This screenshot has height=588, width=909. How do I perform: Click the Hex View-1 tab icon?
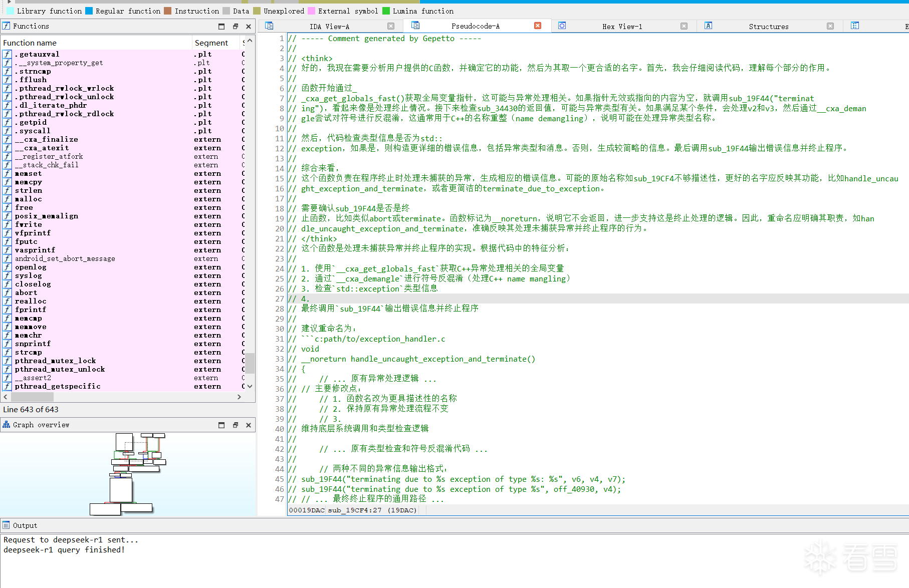[562, 26]
